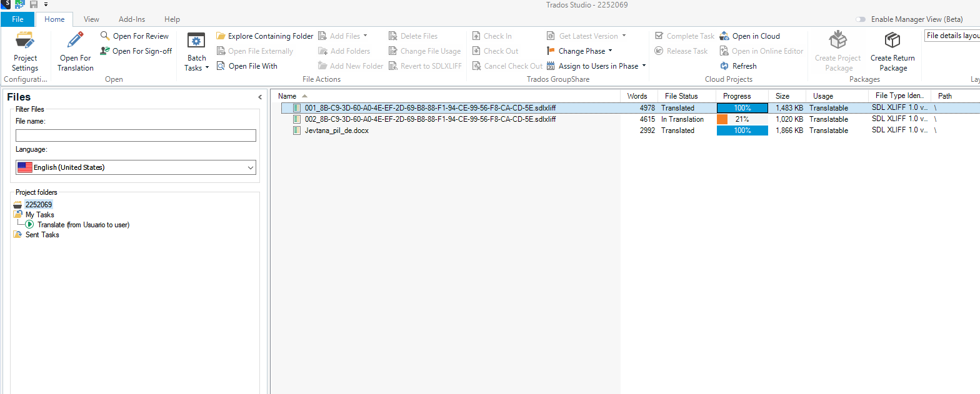Viewport: 980px width, 394px height.
Task: Click Check In
Action: point(492,36)
